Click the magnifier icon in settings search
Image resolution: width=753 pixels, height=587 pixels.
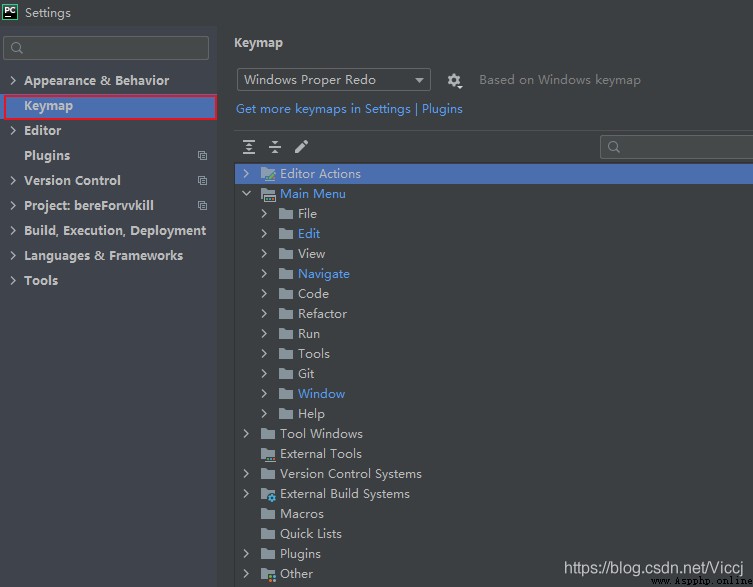tap(17, 48)
